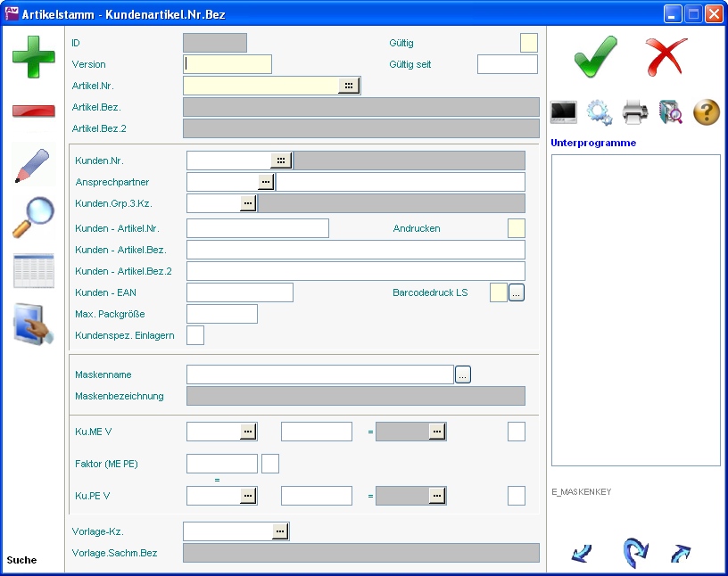This screenshot has width=728, height=576.
Task: Click the gear settings icon
Action: point(599,112)
